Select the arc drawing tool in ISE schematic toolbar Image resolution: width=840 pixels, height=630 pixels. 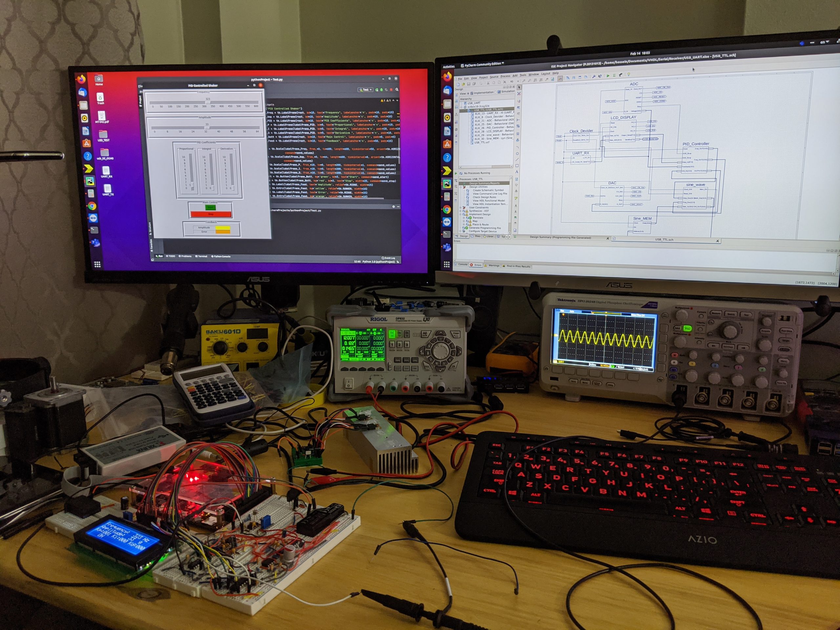click(517, 147)
